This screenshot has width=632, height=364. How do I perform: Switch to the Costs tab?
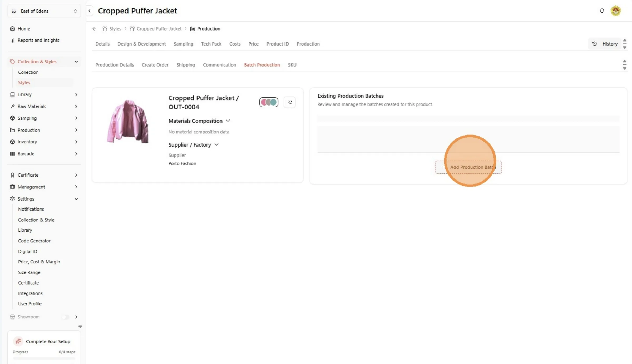coord(235,44)
